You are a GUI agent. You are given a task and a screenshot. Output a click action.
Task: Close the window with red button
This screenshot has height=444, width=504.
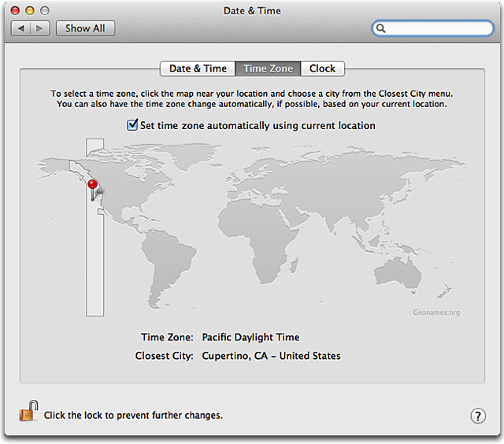(x=15, y=10)
